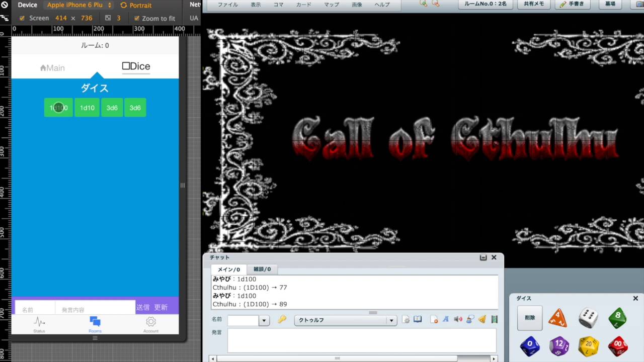The image size is (644, 362).
Task: Roll the 1d10 green button
Action: pyautogui.click(x=87, y=108)
